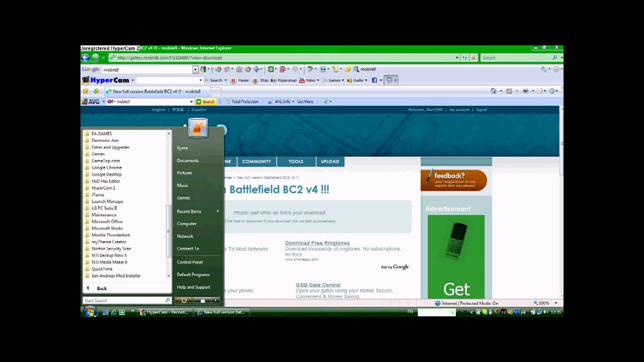Open Control Panel from the Start menu
The height and width of the screenshot is (362, 644).
190,262
